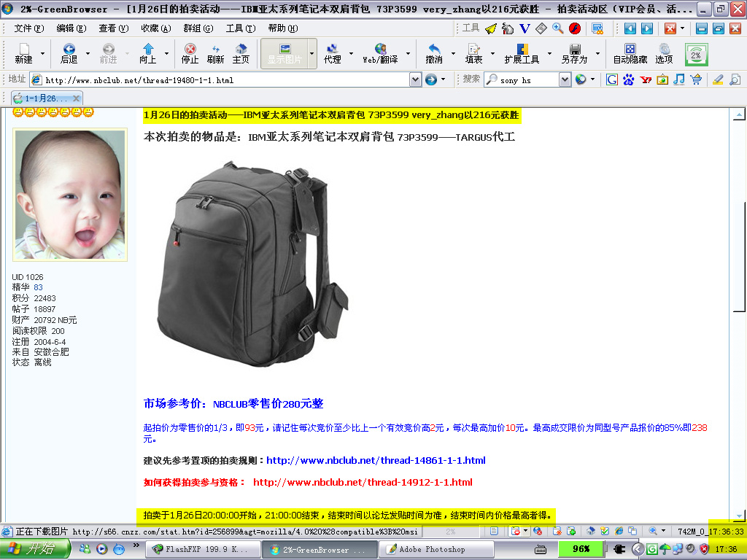Open the red thread-14912 qualification link

pos(363,482)
